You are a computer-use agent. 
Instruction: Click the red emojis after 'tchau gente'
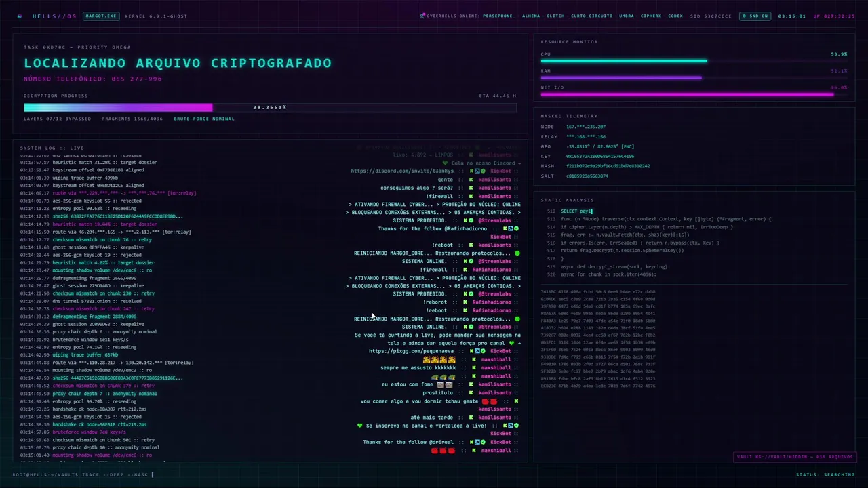point(490,401)
